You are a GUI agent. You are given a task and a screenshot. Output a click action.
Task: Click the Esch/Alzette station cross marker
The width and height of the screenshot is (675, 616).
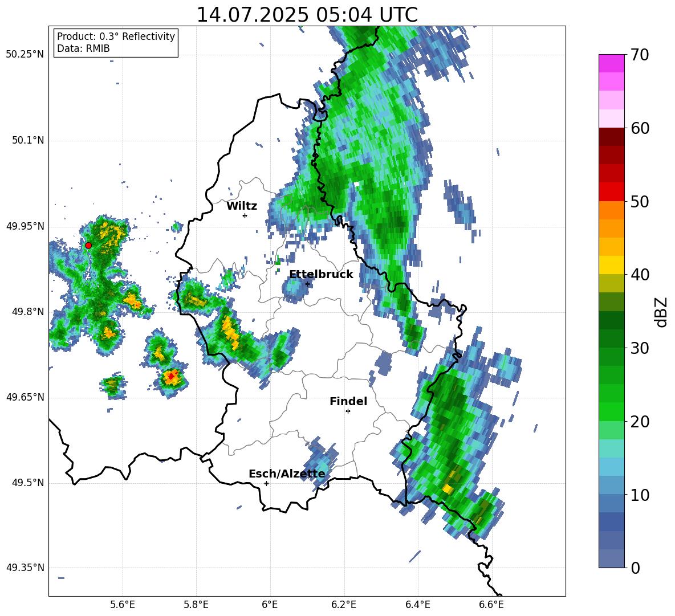[266, 483]
